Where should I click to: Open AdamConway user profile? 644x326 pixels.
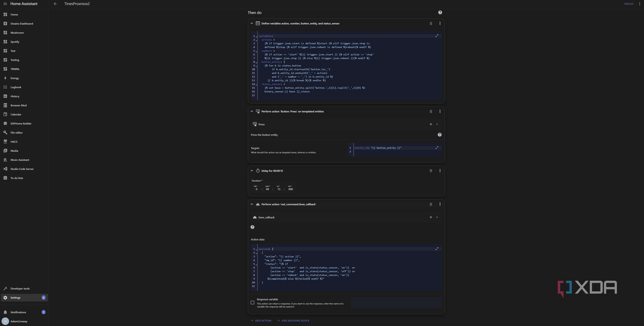24,321
